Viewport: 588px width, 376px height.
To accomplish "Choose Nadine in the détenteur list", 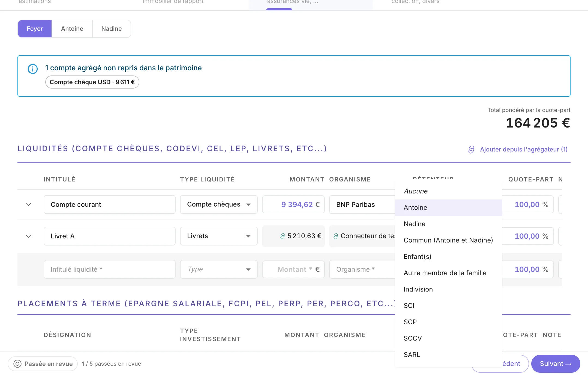I will 448,224.
